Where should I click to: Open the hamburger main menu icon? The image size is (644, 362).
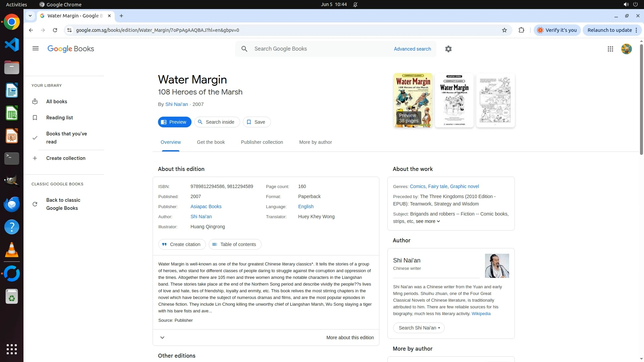(36, 49)
